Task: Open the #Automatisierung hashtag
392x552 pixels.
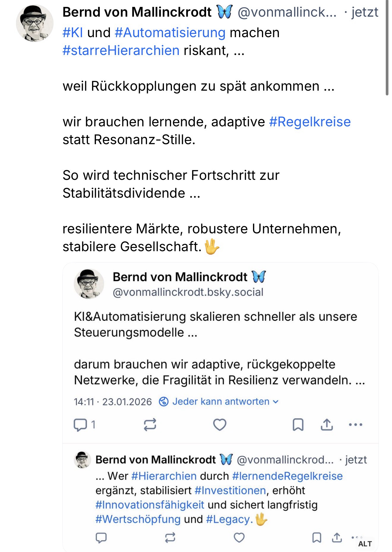Action: 170,33
